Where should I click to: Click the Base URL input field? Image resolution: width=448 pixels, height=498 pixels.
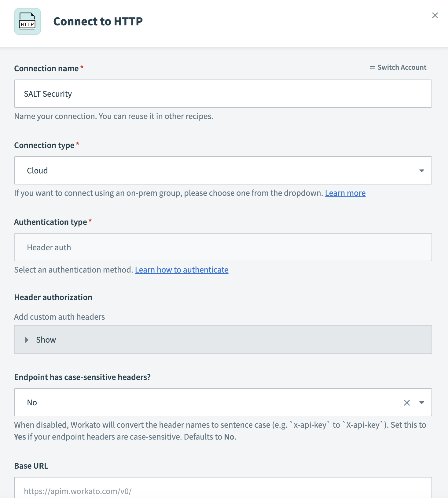pyautogui.click(x=223, y=490)
